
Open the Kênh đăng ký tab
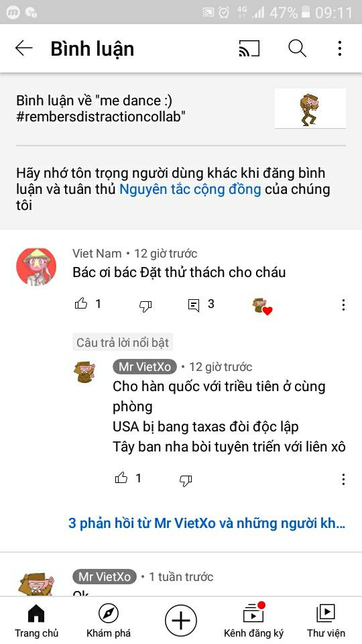coord(253,621)
